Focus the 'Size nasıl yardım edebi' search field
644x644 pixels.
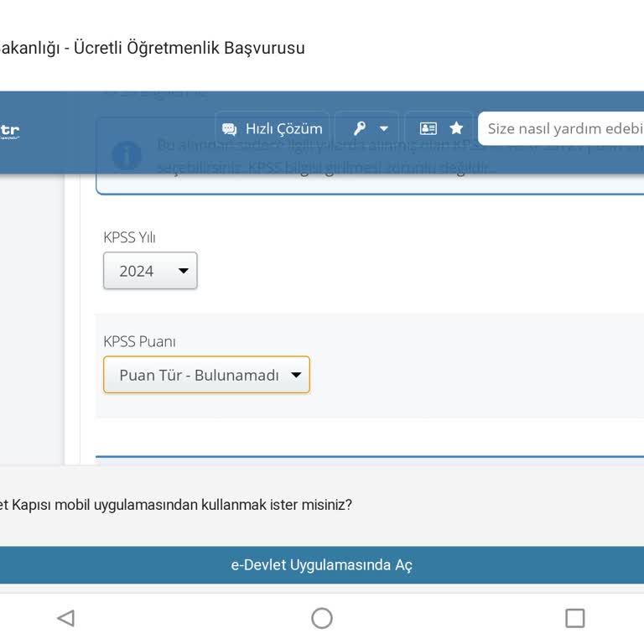[x=561, y=128]
